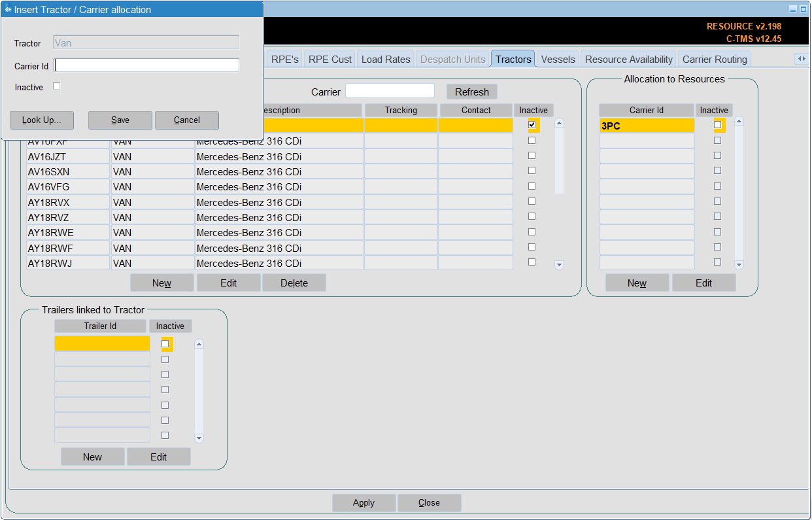Open the Look Up list for Carrier Id
Viewport: 812px width, 520px height.
pyautogui.click(x=42, y=120)
